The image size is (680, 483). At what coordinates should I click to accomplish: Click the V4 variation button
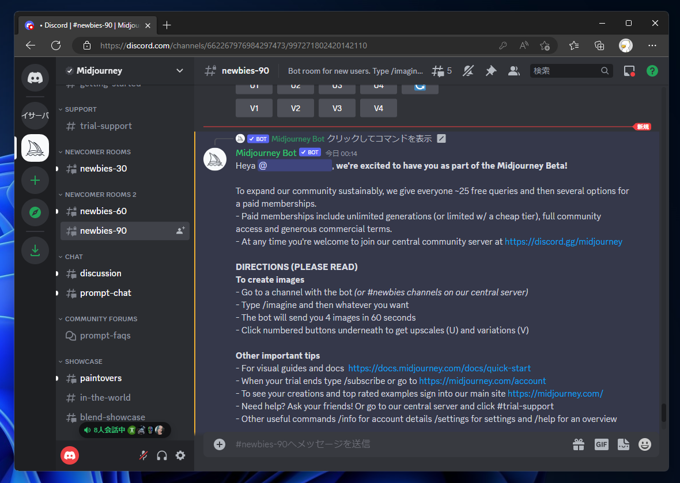tap(379, 108)
